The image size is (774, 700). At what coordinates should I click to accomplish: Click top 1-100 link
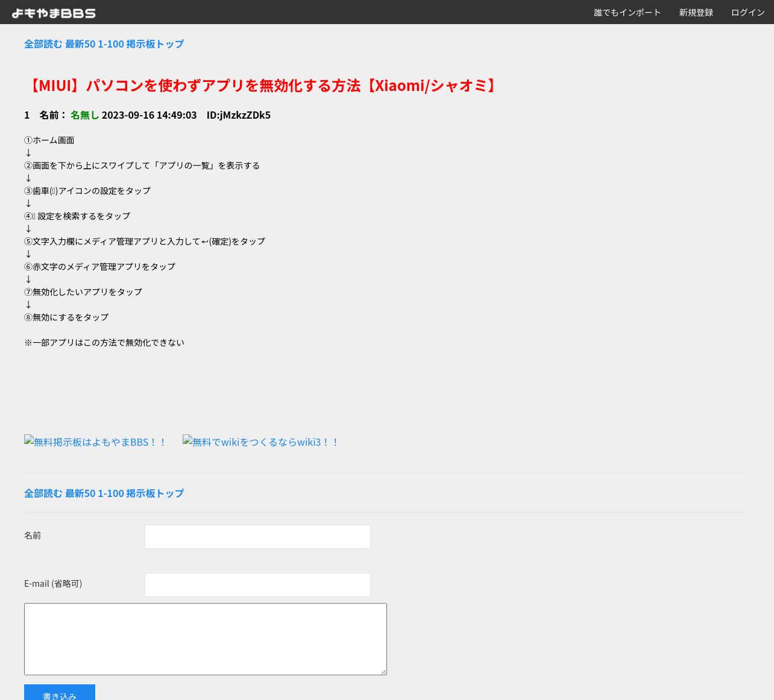tap(111, 44)
